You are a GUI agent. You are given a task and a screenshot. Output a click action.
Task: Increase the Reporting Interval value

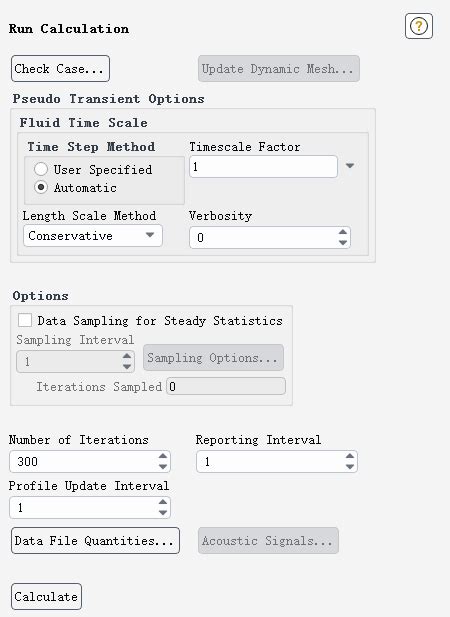click(x=350, y=456)
